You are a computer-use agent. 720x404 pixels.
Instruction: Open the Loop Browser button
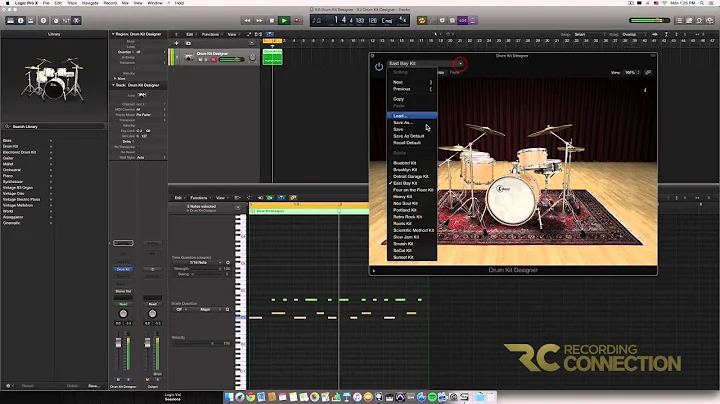[x=699, y=21]
